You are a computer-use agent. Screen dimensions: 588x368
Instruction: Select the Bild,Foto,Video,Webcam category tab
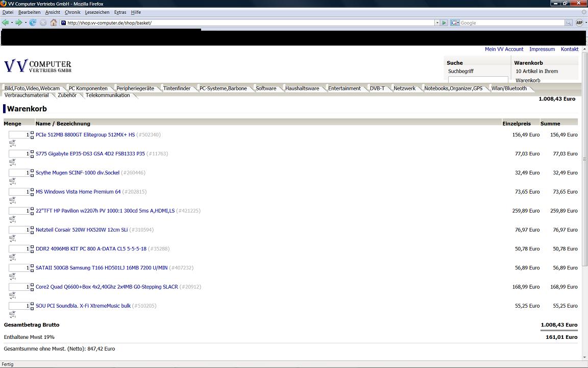(32, 88)
